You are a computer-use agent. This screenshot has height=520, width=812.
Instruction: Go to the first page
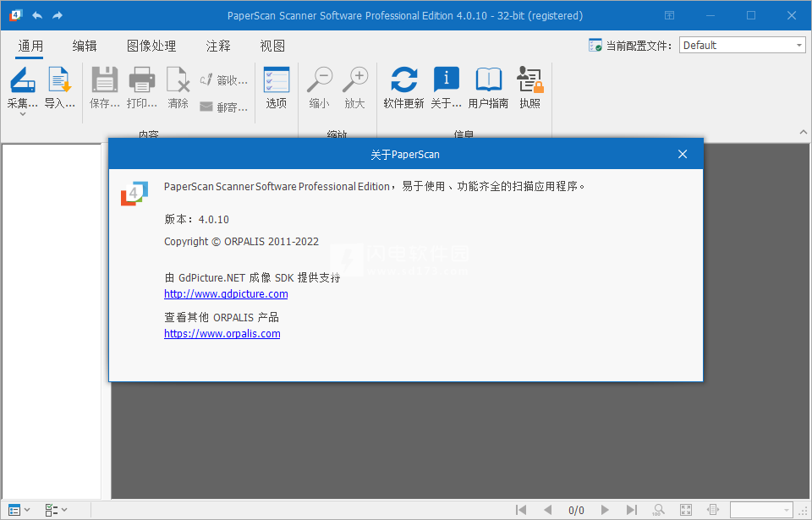coord(521,510)
